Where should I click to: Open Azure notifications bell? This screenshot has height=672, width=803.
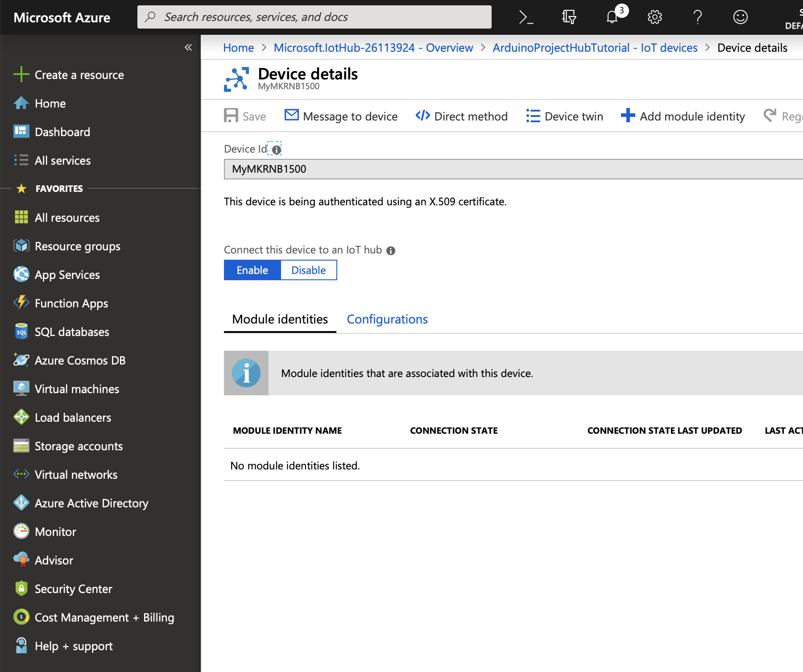(612, 17)
